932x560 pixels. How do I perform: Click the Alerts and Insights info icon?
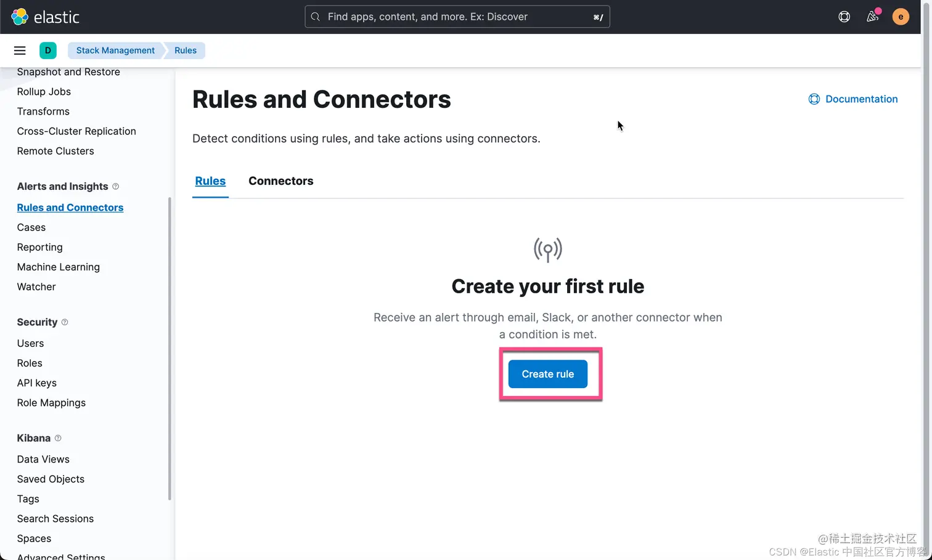pos(115,187)
